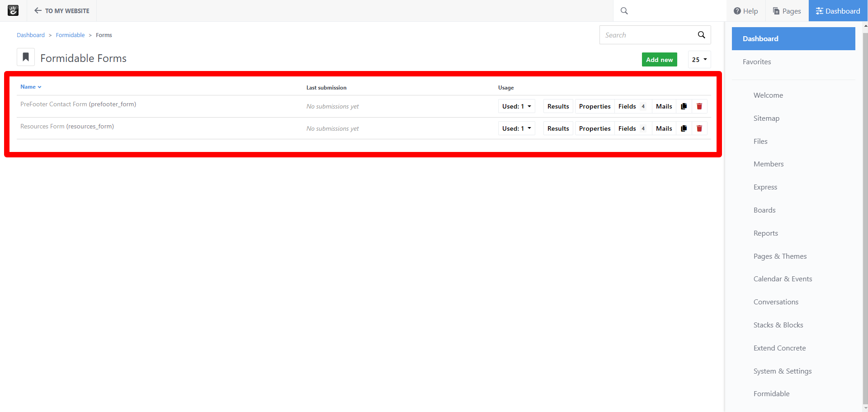Click the Dashboard breadcrumb link
868x412 pixels.
(31, 35)
